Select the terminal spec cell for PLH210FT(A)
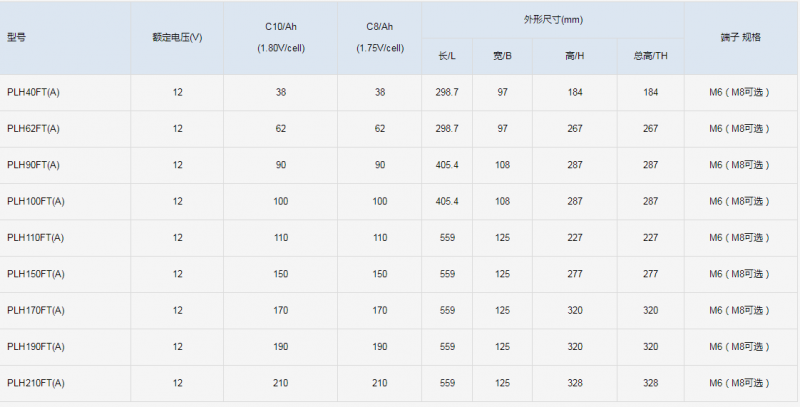 pyautogui.click(x=741, y=383)
